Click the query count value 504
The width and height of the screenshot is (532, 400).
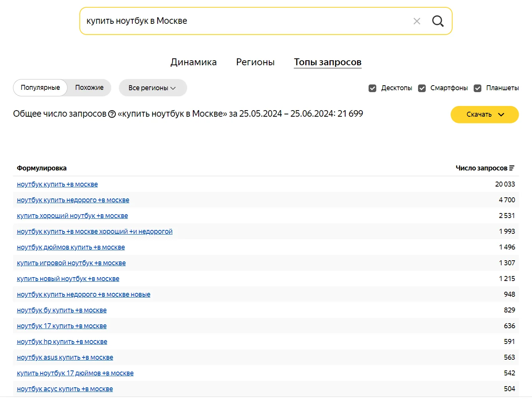[x=509, y=389]
